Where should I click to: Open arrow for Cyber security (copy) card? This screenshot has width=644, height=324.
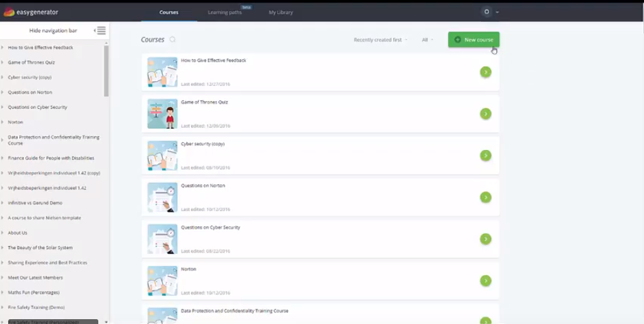click(485, 155)
